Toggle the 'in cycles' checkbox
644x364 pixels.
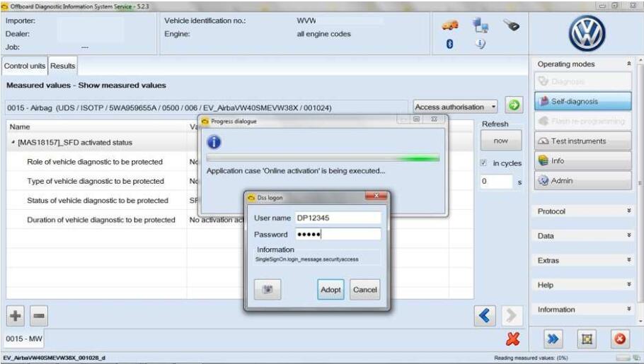point(484,163)
